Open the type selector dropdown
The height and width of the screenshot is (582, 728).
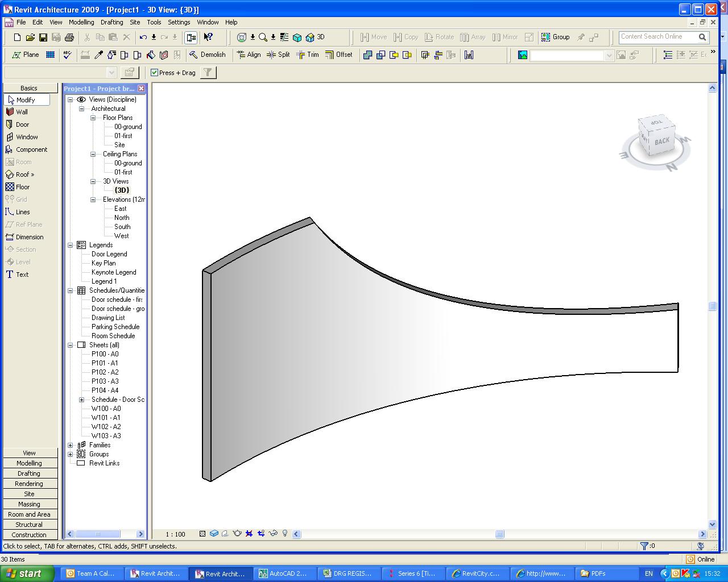(111, 73)
